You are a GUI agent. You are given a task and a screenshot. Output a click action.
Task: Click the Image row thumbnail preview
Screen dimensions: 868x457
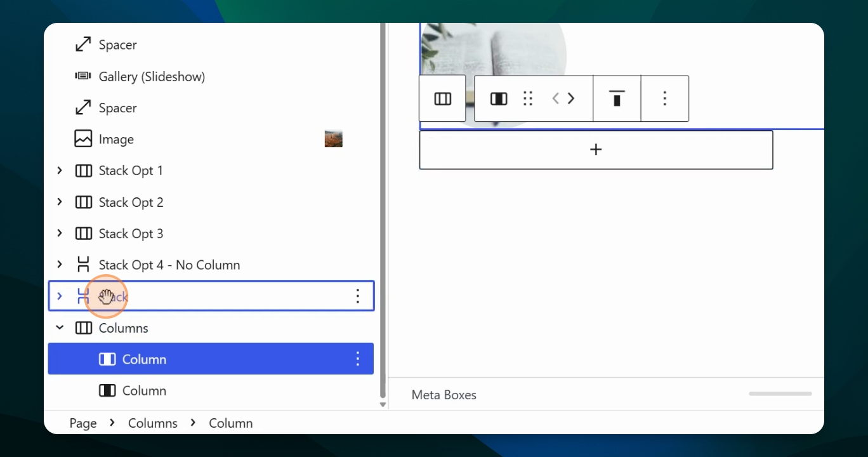(334, 139)
